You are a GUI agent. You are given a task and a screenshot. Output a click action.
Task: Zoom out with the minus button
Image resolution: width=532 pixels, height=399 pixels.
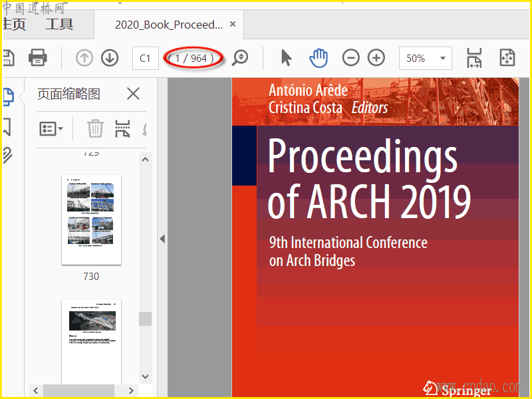coord(351,58)
